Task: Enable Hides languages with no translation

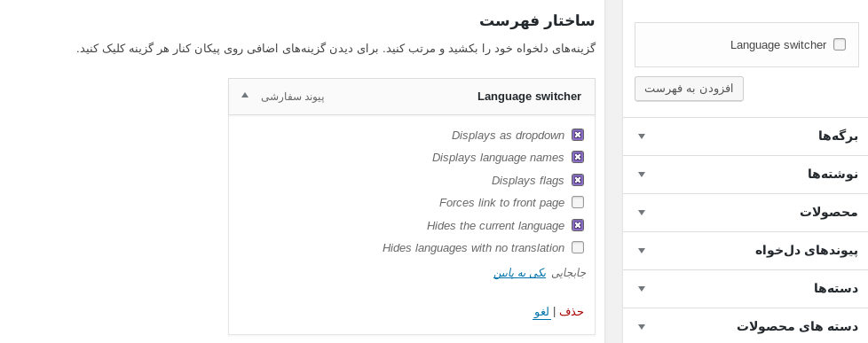Action: [x=578, y=247]
